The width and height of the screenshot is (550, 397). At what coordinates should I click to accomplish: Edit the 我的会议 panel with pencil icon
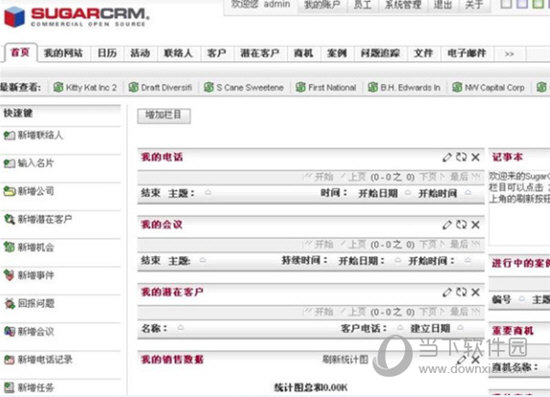point(447,225)
